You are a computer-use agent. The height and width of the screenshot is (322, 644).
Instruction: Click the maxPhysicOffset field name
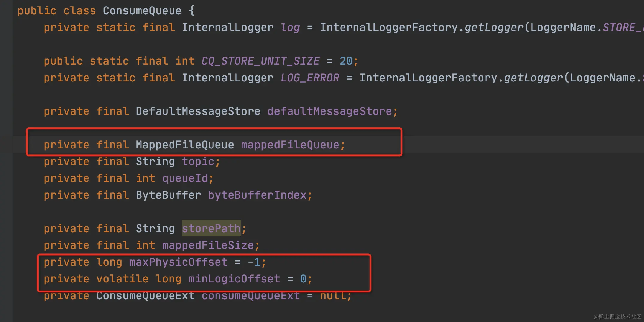click(x=178, y=262)
